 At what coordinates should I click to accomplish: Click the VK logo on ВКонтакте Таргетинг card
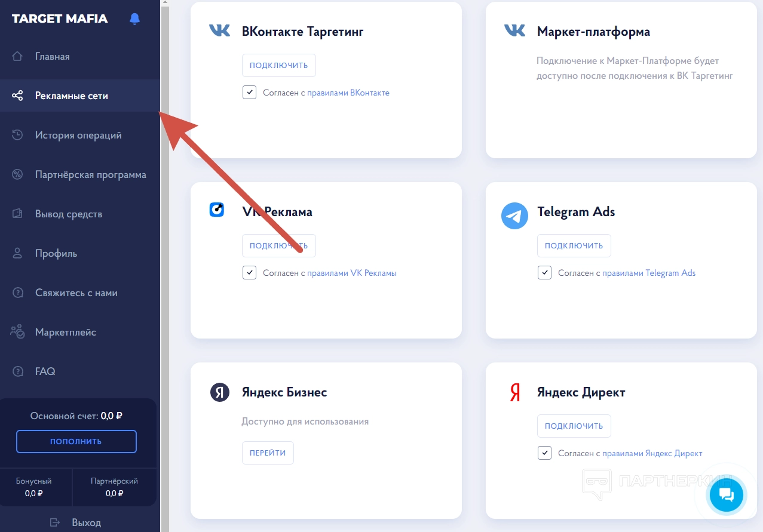(219, 30)
